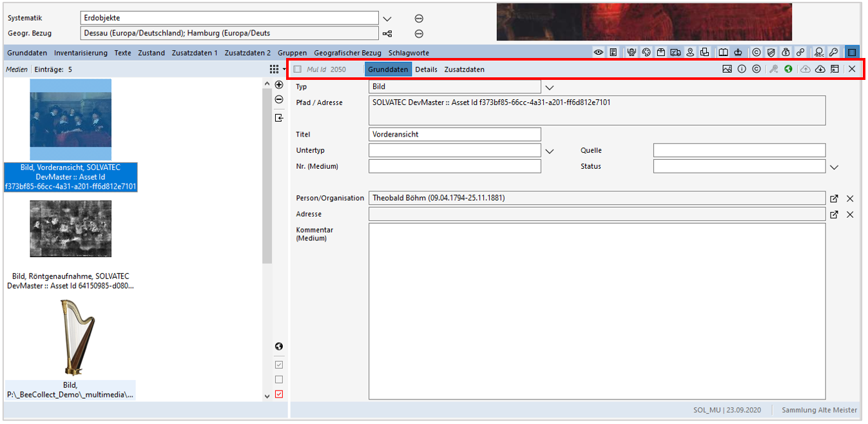Expand the Typ dropdown
This screenshot has height=424, width=868.
(x=550, y=87)
